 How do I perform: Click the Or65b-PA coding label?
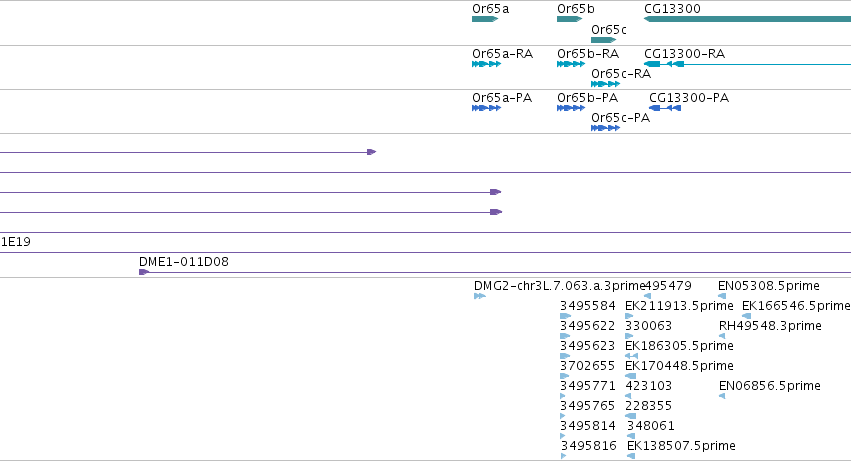(x=588, y=98)
